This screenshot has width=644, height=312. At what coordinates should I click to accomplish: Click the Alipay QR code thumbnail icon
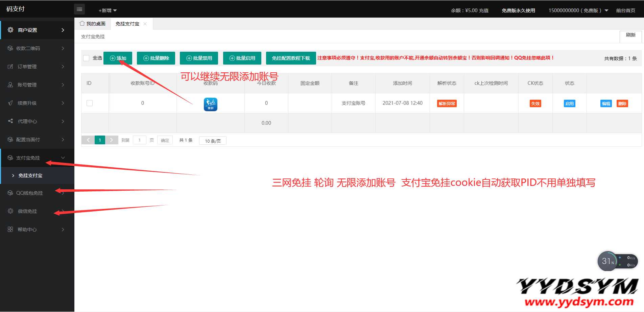click(x=210, y=104)
